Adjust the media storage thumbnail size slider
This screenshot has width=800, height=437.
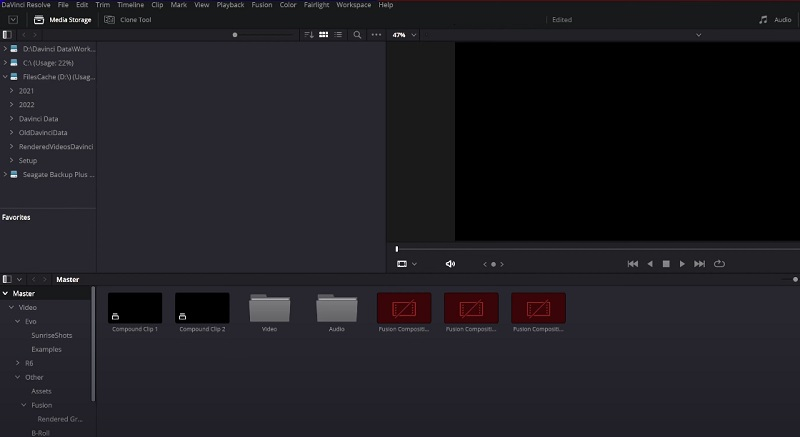coord(235,35)
